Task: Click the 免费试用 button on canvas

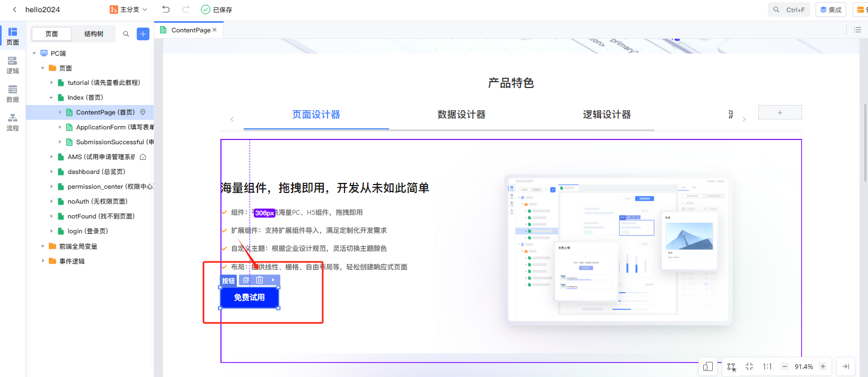Action: point(250,297)
